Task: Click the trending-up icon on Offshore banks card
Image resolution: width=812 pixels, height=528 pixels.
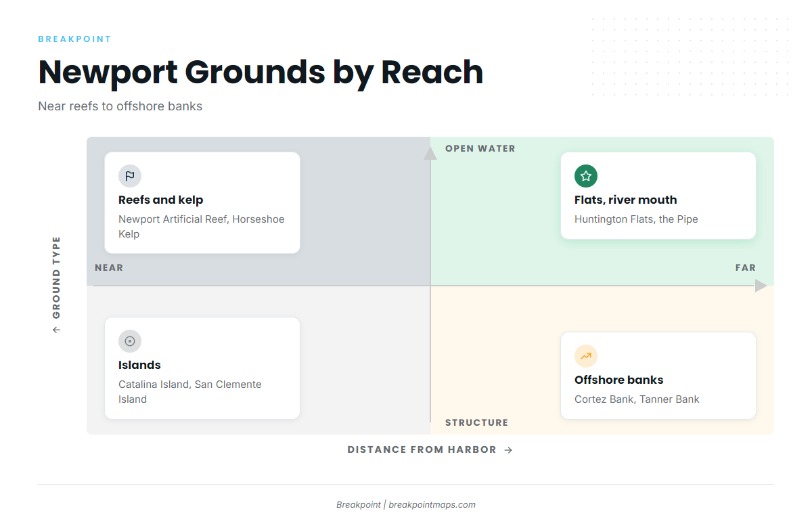Action: (586, 356)
